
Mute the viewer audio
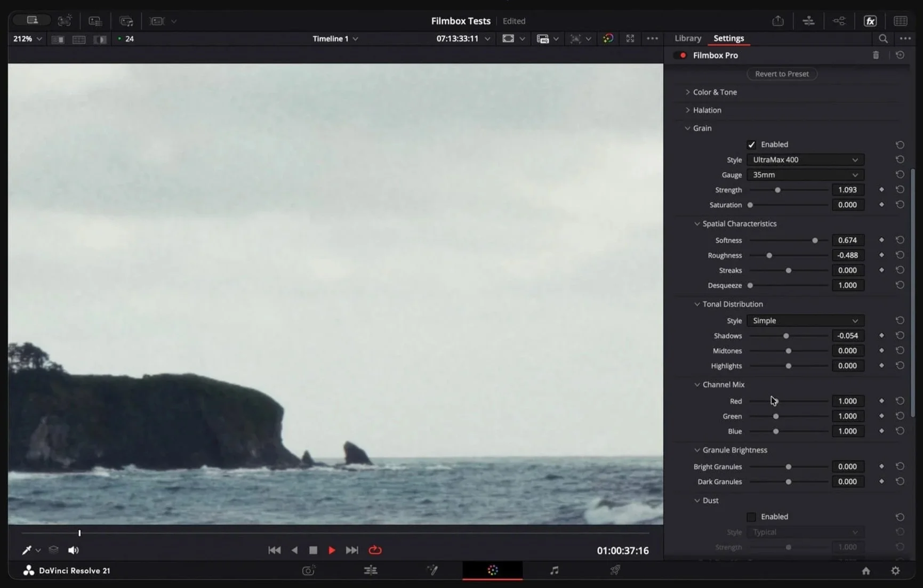(x=73, y=550)
